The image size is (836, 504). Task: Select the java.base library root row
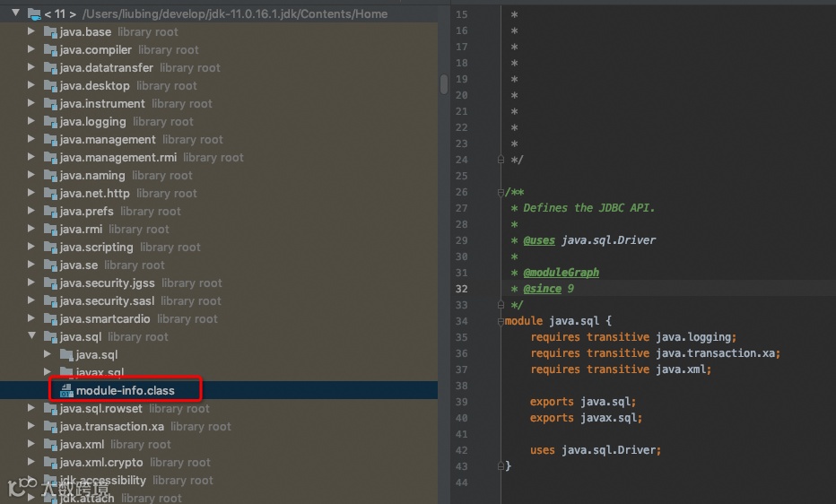[x=219, y=31]
